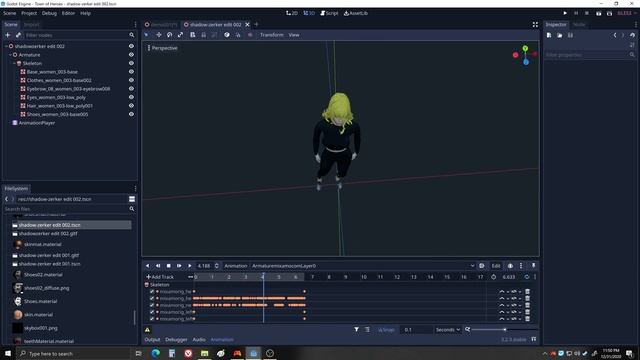Open Microsoft Edge from the taskbar
The height and width of the screenshot is (360, 640).
point(156,353)
